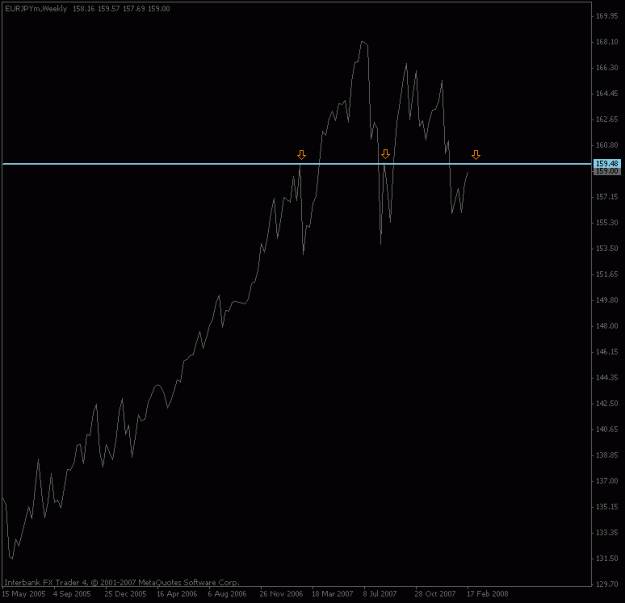
Task: Select the orange down arrow above the July 2007 dip
Action: (x=385, y=154)
